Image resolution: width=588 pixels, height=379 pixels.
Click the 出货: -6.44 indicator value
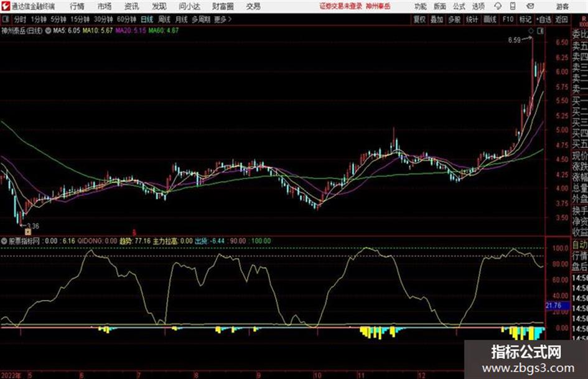[209, 241]
